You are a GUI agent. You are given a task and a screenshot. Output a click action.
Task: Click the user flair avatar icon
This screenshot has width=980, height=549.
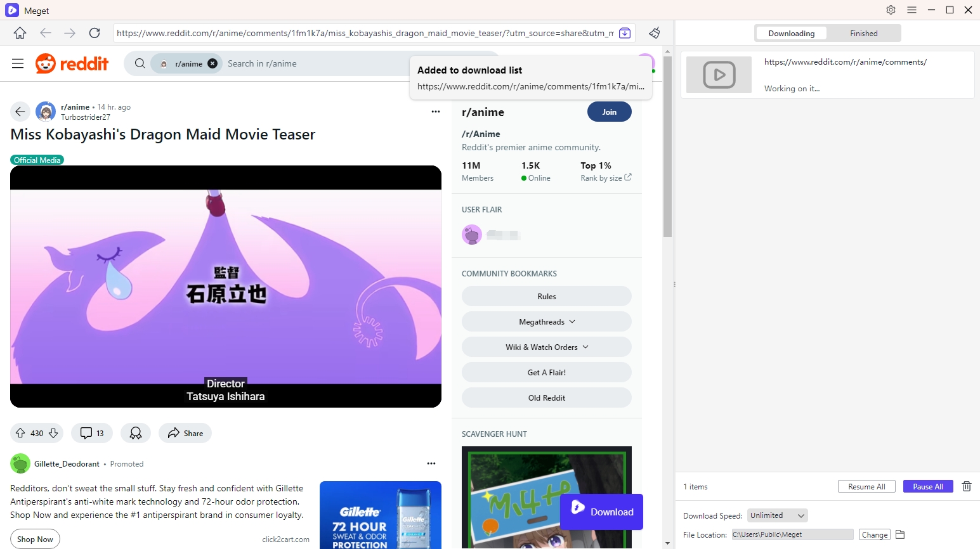point(472,235)
